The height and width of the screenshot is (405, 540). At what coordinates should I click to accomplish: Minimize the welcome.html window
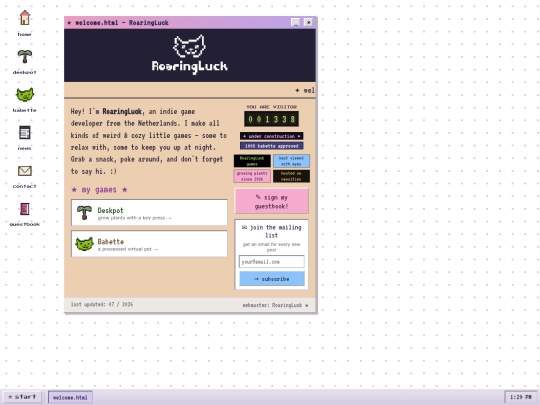coord(295,22)
